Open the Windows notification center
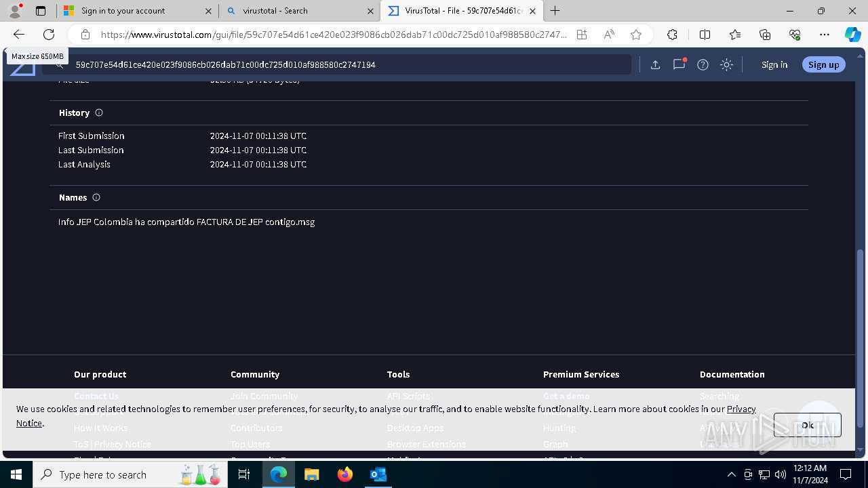Viewport: 868px width, 488px height. click(x=846, y=474)
